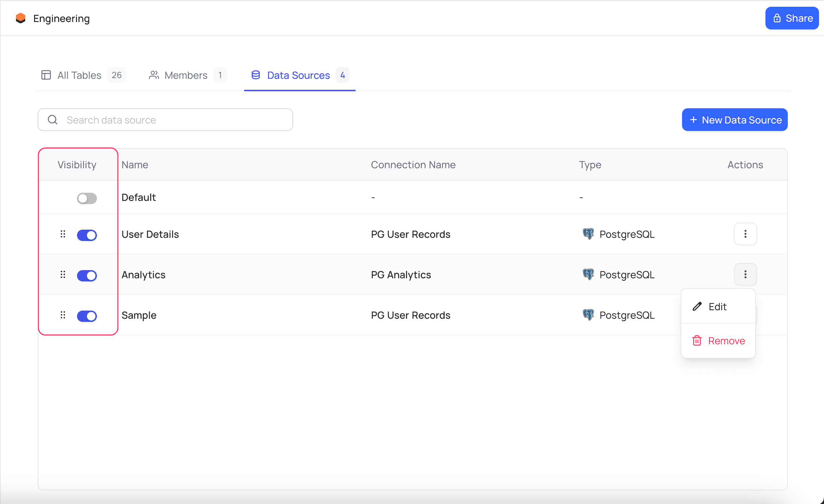This screenshot has width=824, height=504.
Task: Click the grid icon next to All Tables
Action: click(x=46, y=75)
